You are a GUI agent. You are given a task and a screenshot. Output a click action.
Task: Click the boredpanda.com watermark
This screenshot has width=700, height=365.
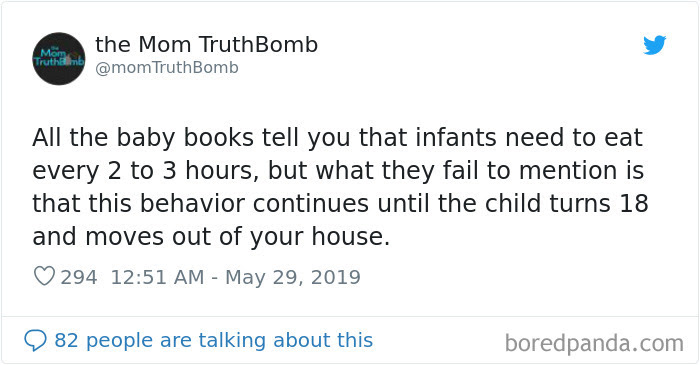click(594, 344)
